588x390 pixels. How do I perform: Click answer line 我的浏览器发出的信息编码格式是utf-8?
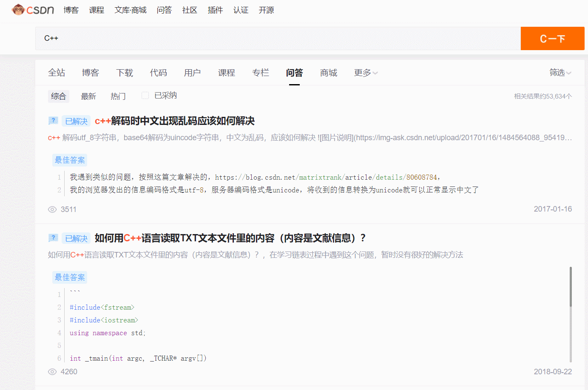click(x=274, y=190)
